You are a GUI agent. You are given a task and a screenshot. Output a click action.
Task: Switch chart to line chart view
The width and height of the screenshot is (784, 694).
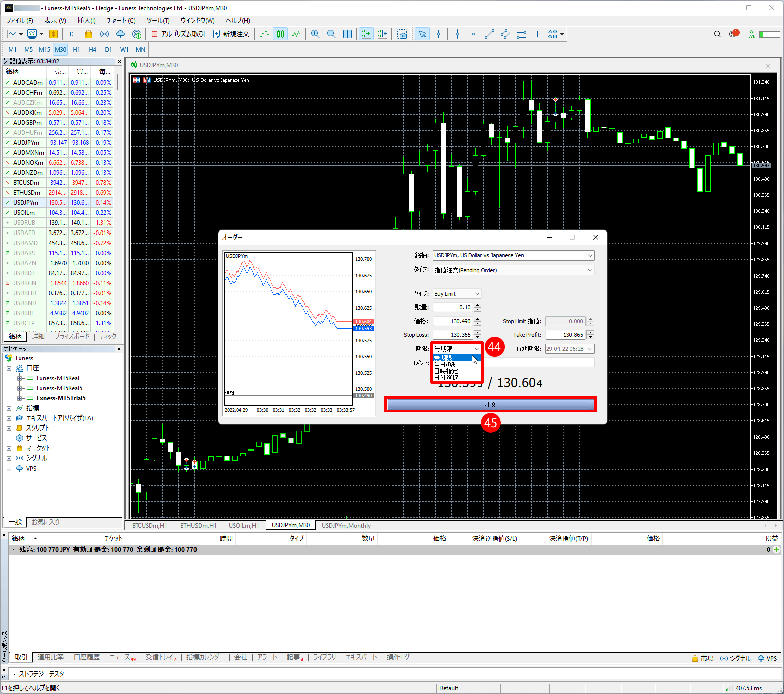click(x=297, y=34)
